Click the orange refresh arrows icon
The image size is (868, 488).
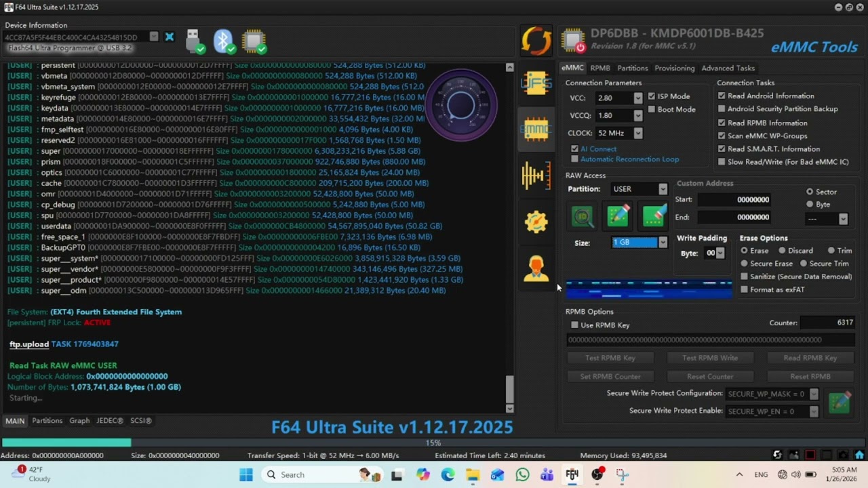pyautogui.click(x=536, y=41)
